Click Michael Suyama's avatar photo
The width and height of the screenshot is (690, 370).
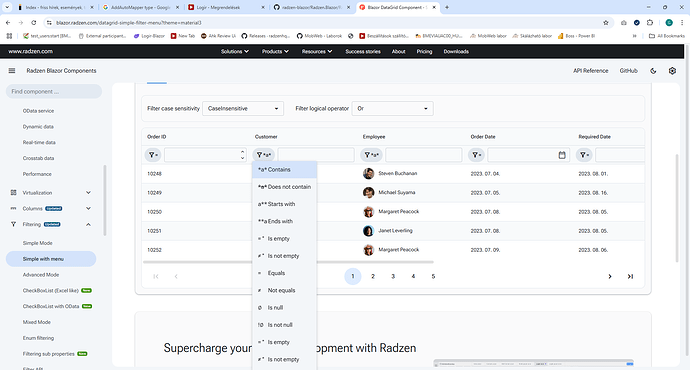pos(368,192)
